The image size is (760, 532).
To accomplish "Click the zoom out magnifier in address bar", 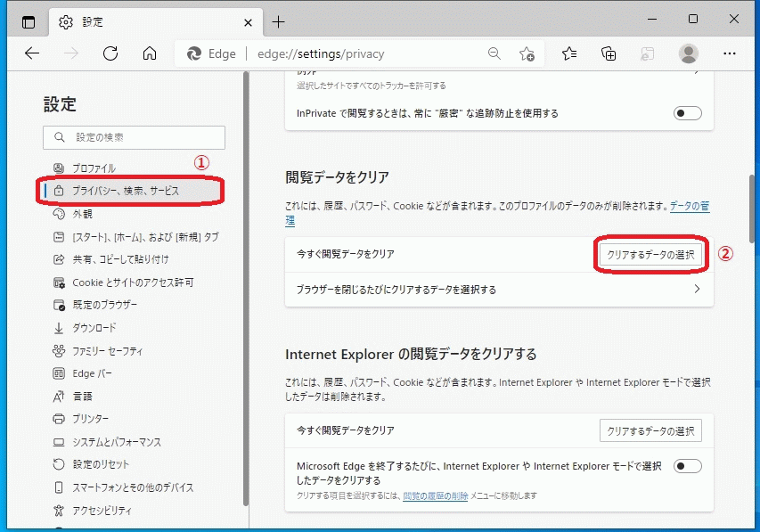I will pos(494,53).
